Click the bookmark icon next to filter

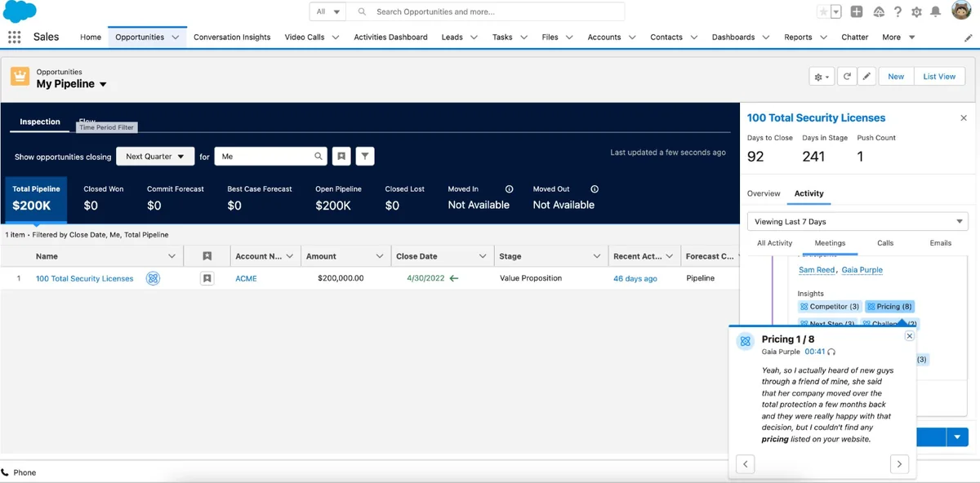[x=341, y=156]
